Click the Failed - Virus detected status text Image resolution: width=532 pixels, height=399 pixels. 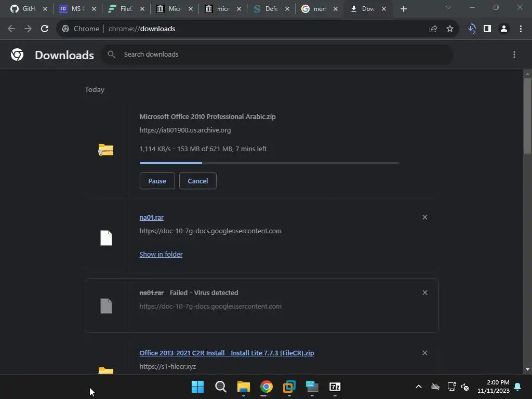[204, 292]
